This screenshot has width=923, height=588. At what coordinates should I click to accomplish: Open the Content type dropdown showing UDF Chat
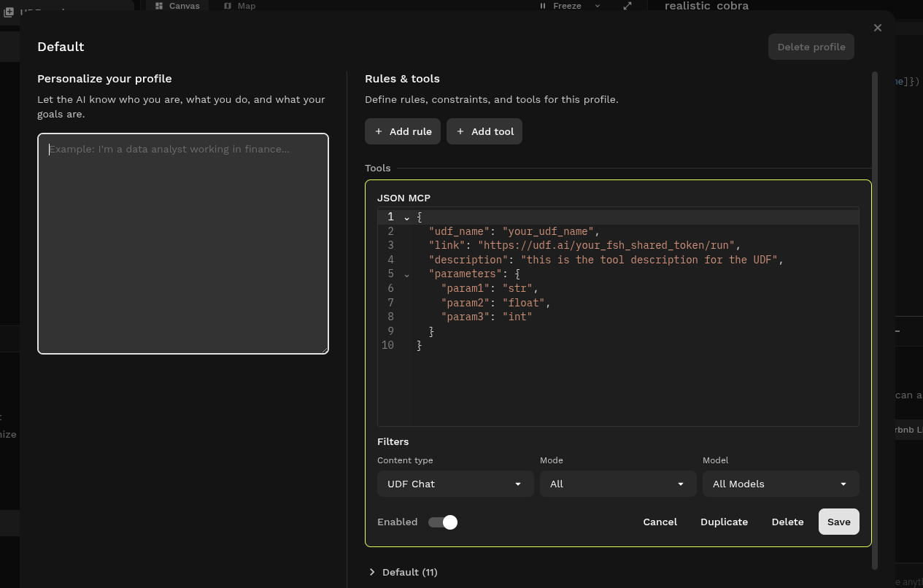(x=455, y=484)
